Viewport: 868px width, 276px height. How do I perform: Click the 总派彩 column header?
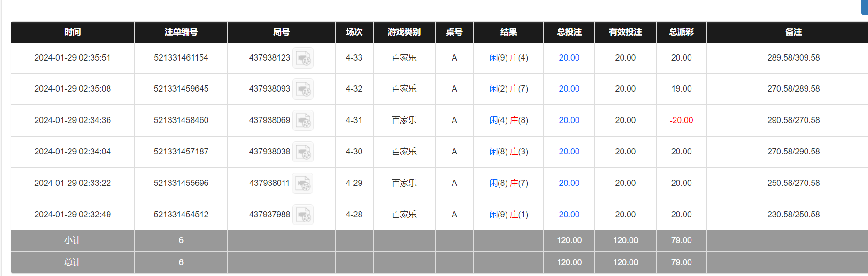681,32
